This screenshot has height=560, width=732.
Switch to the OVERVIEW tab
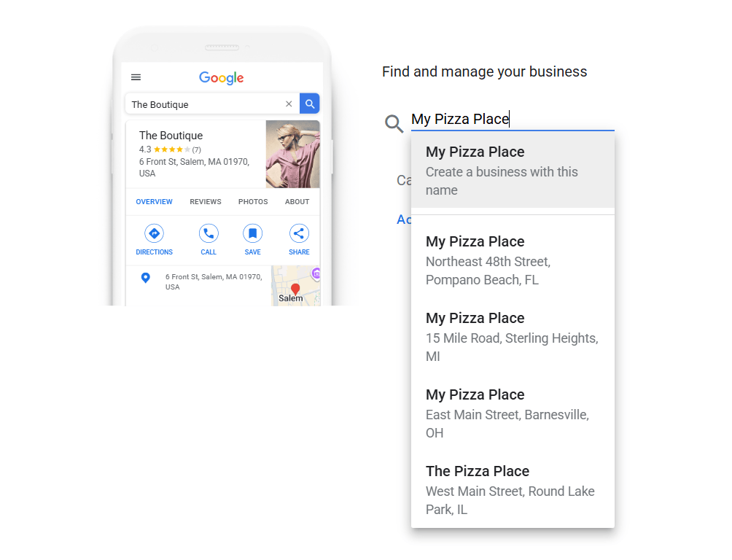tap(154, 202)
